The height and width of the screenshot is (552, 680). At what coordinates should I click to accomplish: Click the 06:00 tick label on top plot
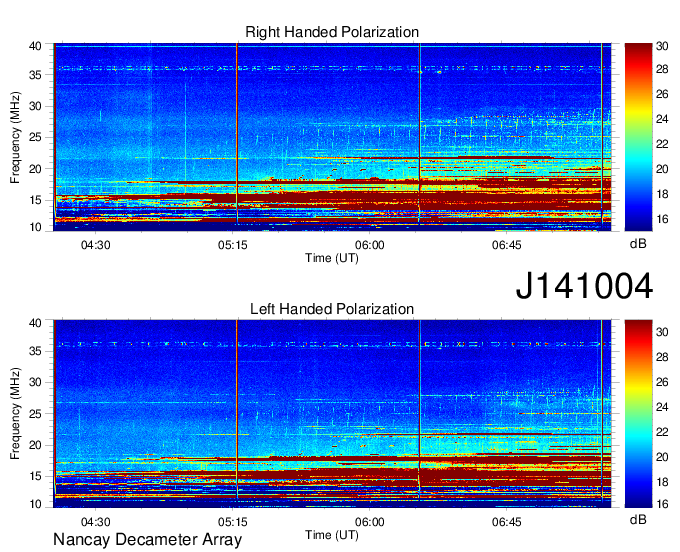click(369, 245)
